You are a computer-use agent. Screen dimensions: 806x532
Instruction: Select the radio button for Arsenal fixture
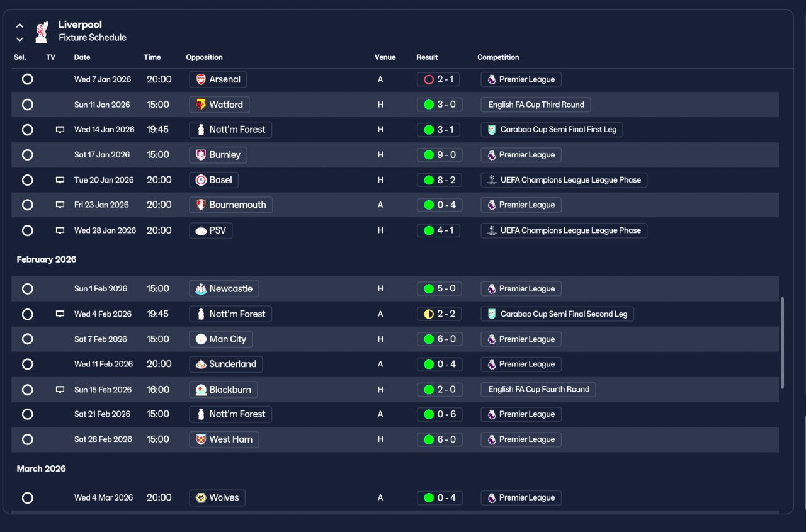28,79
